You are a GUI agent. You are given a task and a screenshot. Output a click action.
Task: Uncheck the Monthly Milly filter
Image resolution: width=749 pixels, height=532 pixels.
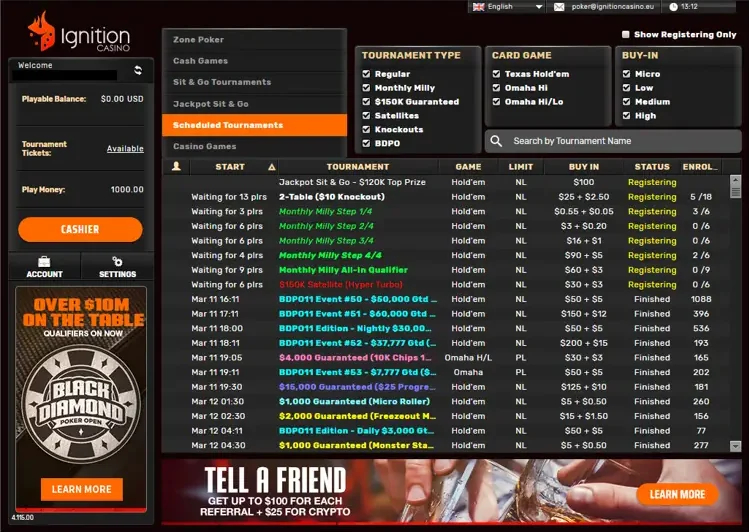366,87
